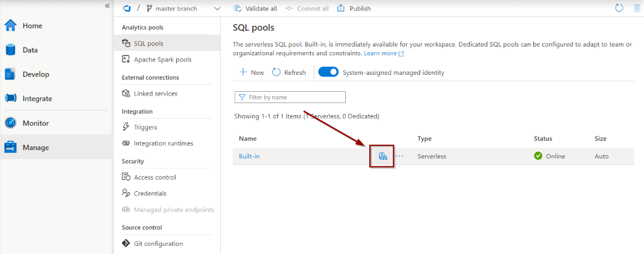Screen dimensions: 644x254
Task: Click the Linked services icon
Action: click(126, 94)
